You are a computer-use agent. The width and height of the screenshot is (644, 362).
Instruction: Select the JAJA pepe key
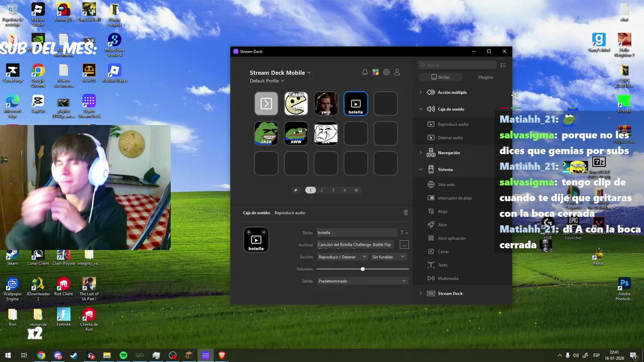pos(266,133)
